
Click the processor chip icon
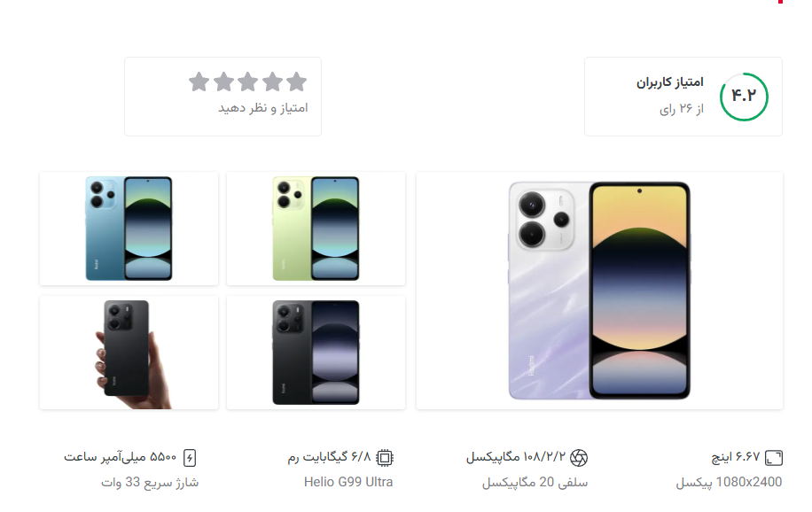point(384,458)
